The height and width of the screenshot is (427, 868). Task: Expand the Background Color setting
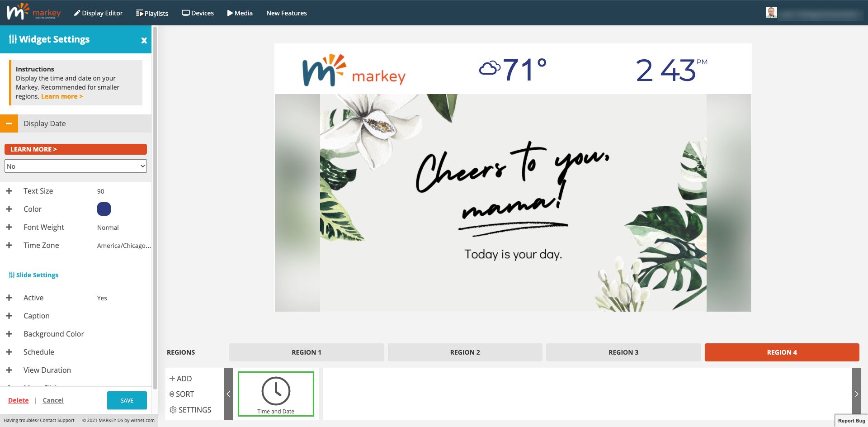point(9,334)
